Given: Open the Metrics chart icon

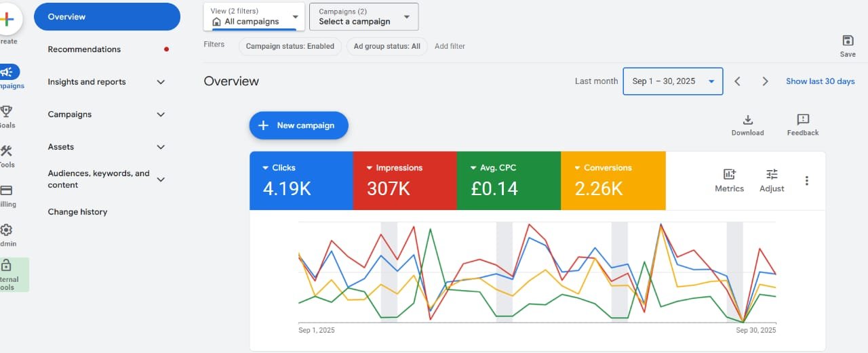Looking at the screenshot, I should click(x=729, y=175).
